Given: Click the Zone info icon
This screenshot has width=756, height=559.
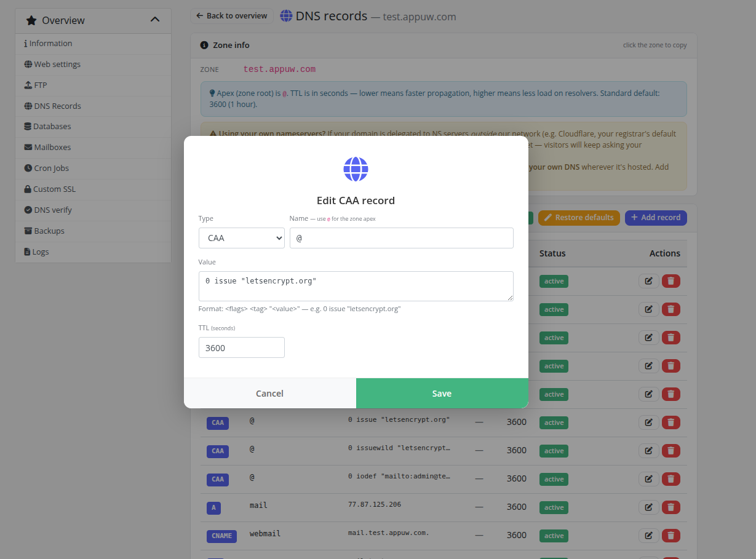Looking at the screenshot, I should pos(204,45).
